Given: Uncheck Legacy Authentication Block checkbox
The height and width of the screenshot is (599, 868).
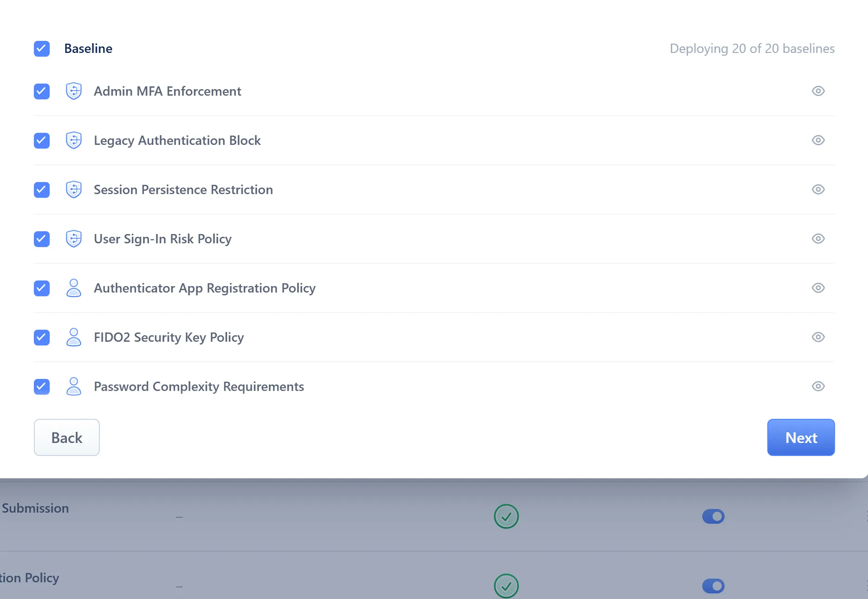Looking at the screenshot, I should [x=42, y=141].
